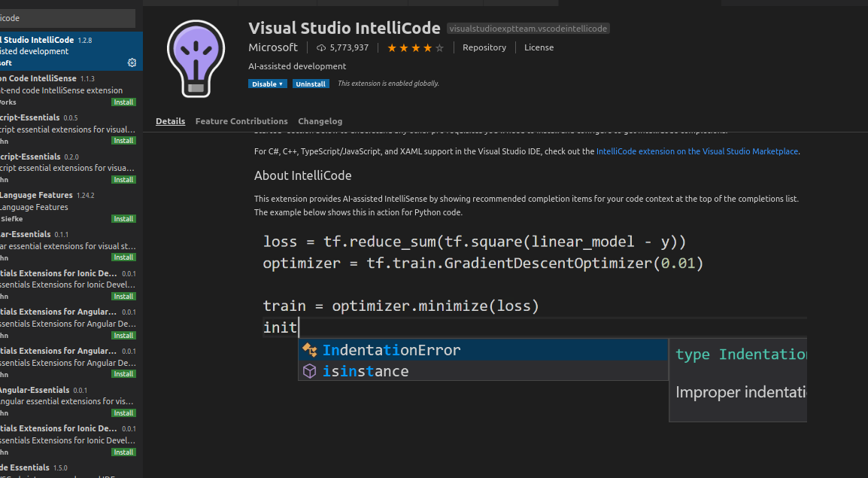868x478 pixels.
Task: Open the IntelliCode Visual Studio Marketplace link
Action: 697,151
